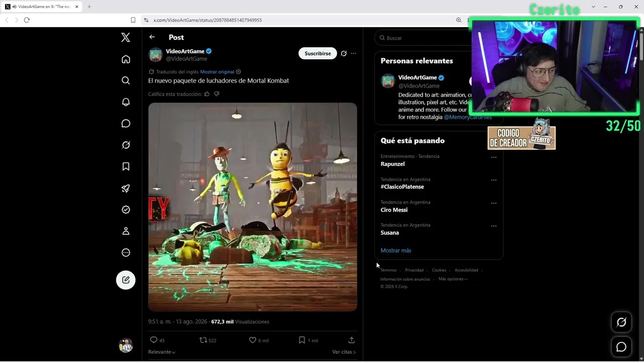The height and width of the screenshot is (362, 644).
Task: Click the browser back arrow
Action: 7,20
